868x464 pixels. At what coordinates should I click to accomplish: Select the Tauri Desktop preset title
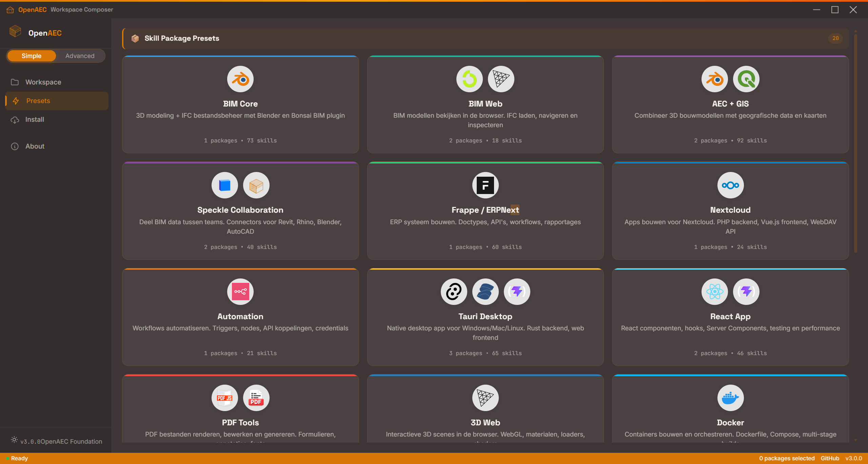click(486, 316)
